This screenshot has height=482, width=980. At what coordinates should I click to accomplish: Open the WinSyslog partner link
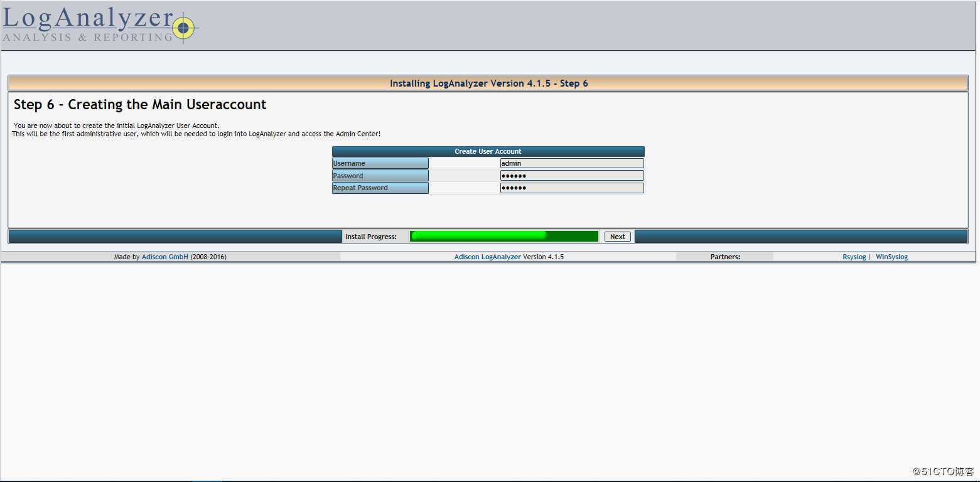point(891,257)
